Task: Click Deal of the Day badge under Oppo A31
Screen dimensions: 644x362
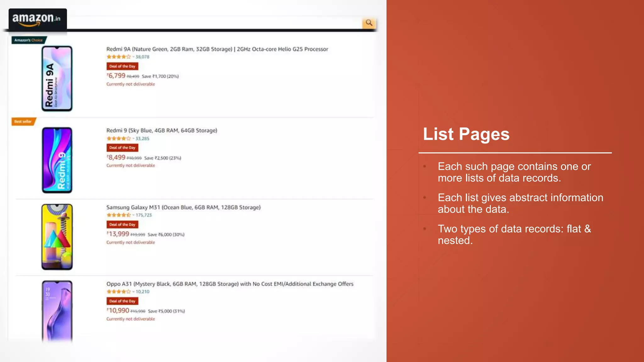Action: pyautogui.click(x=122, y=301)
